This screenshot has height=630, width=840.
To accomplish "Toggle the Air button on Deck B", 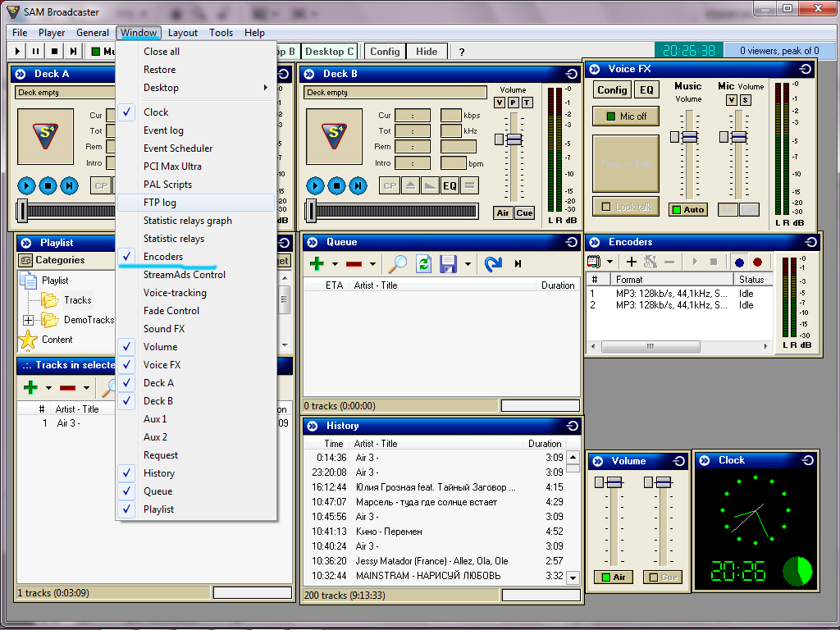I will (x=503, y=213).
